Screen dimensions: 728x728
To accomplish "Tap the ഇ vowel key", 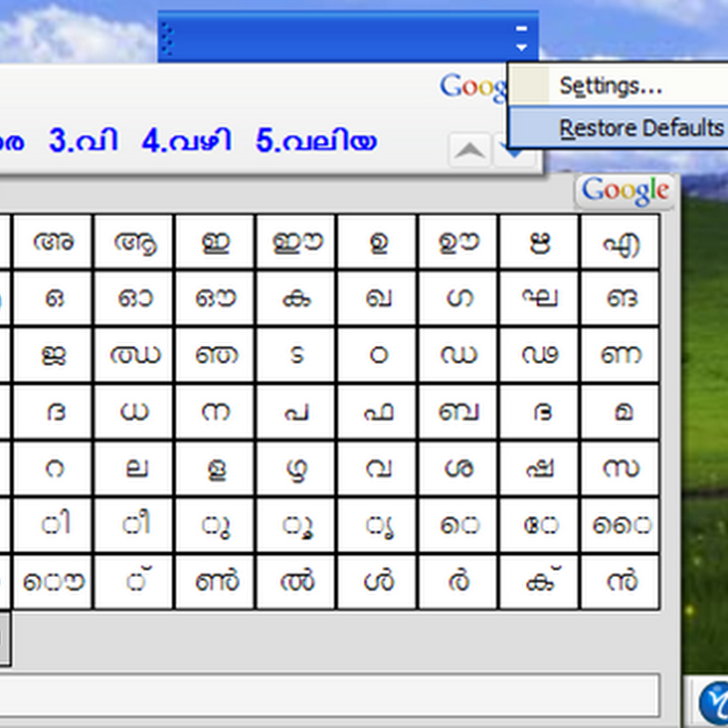I will point(215,241).
